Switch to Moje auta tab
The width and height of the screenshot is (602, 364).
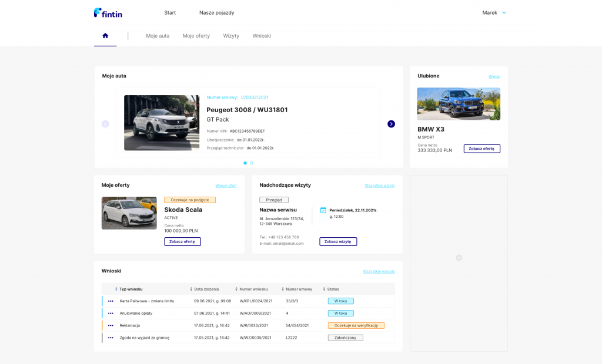[158, 36]
